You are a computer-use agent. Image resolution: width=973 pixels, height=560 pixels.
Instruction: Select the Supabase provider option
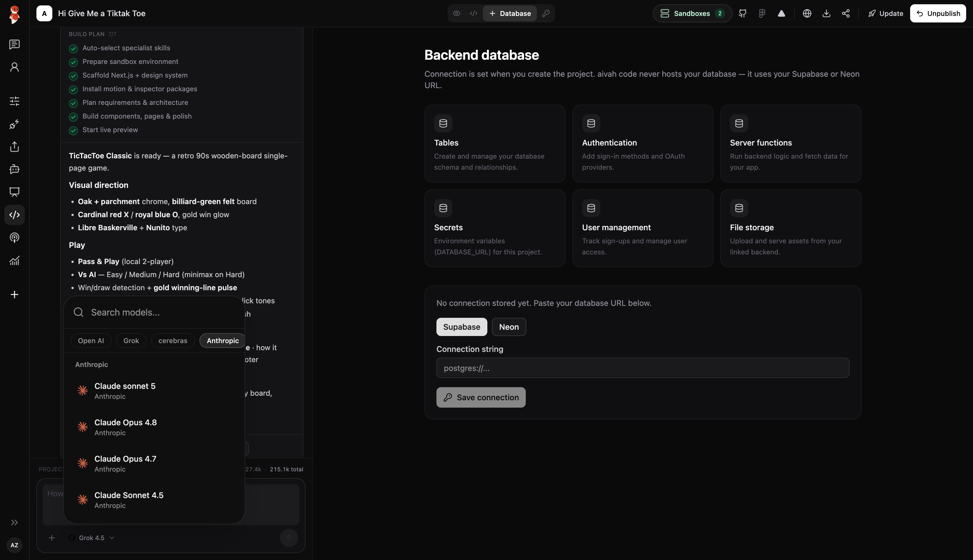[x=461, y=327]
